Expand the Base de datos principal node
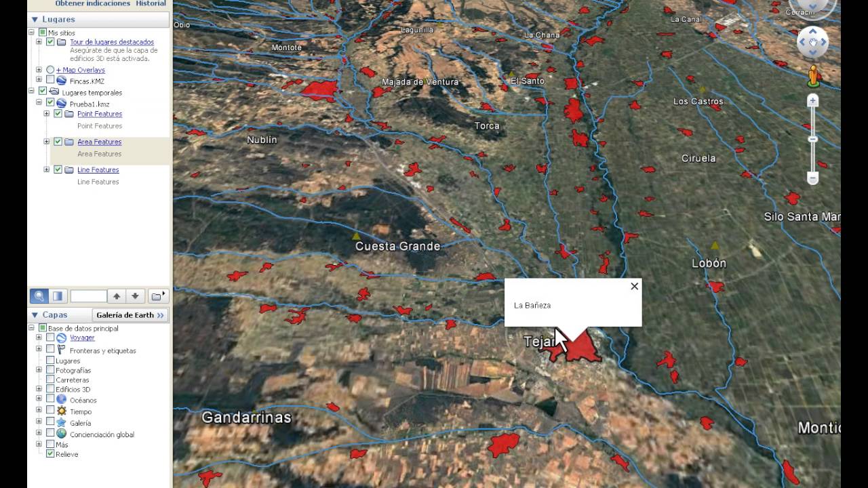 pyautogui.click(x=32, y=328)
